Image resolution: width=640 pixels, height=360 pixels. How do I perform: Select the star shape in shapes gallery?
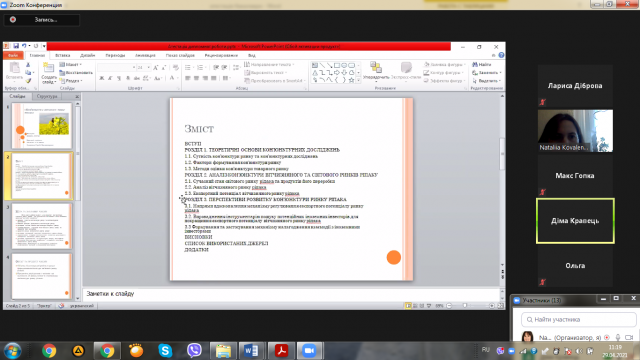pyautogui.click(x=351, y=80)
